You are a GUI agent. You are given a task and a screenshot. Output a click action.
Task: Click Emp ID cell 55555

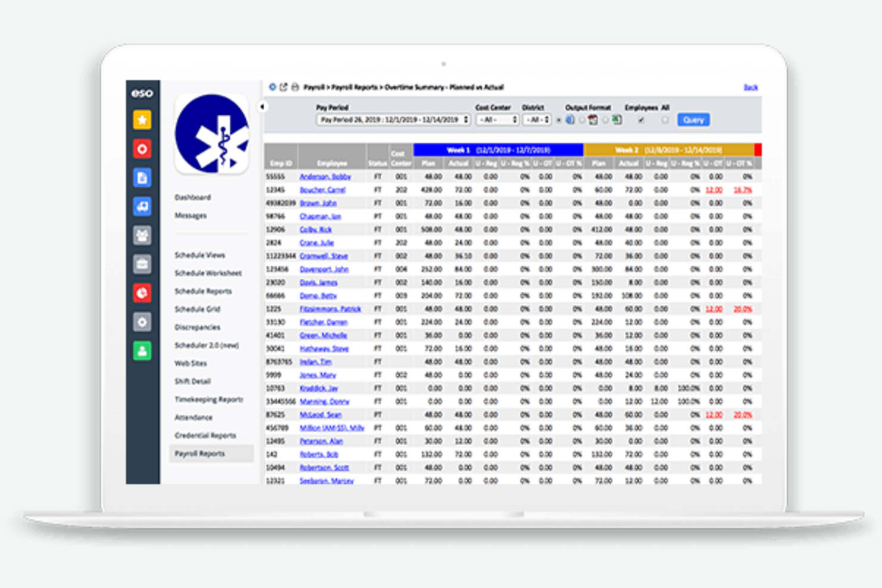[275, 177]
